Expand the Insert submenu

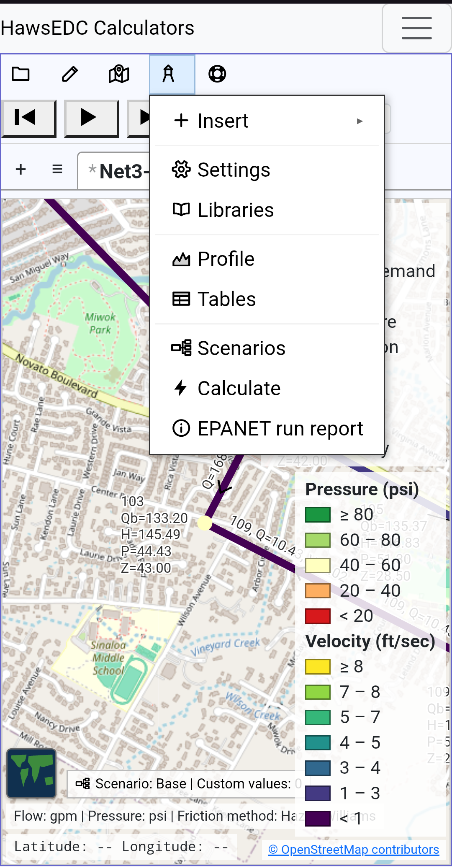[x=267, y=121]
